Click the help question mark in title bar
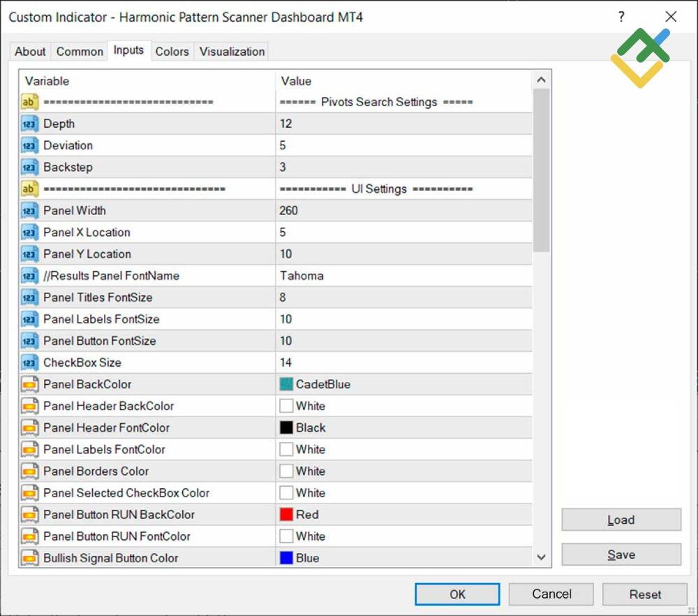The image size is (698, 616). (x=621, y=17)
